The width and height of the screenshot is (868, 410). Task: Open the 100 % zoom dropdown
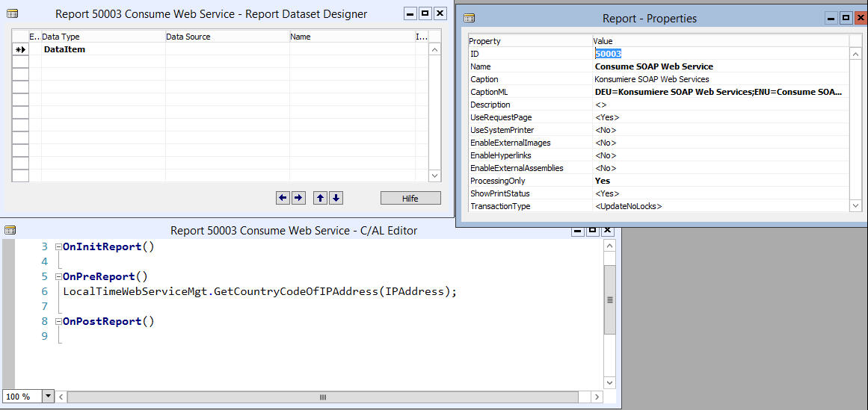click(48, 397)
